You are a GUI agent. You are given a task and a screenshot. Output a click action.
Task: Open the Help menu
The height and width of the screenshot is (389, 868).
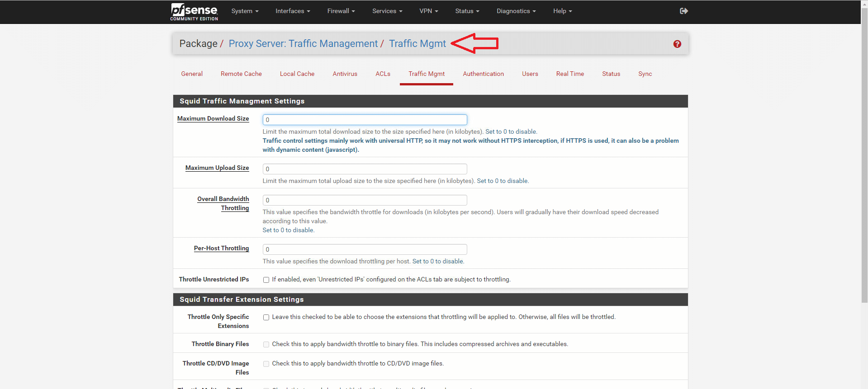coord(563,11)
